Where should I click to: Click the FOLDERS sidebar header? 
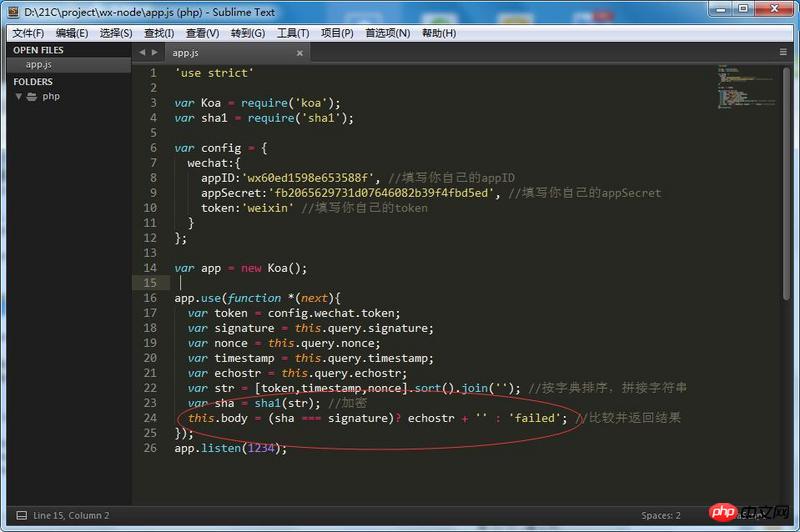pyautogui.click(x=33, y=82)
